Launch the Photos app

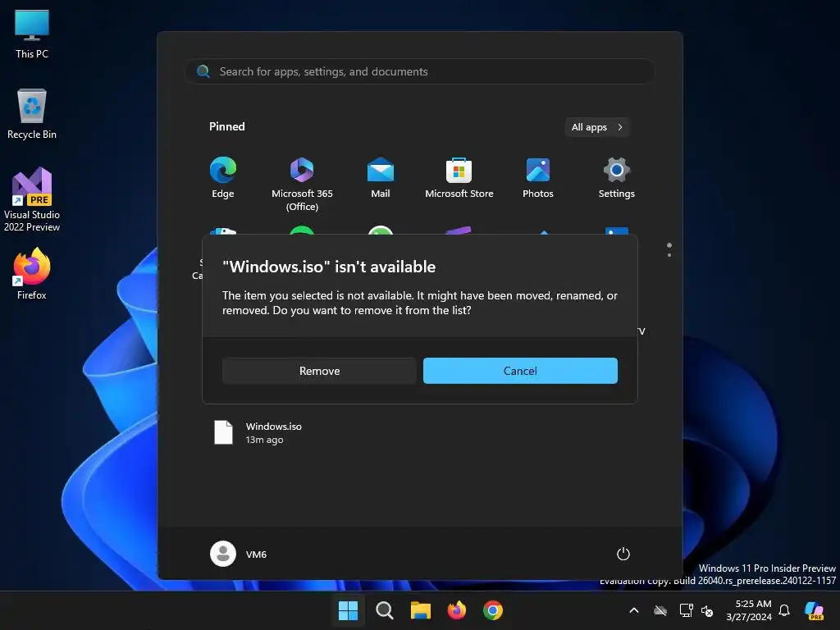coord(538,178)
